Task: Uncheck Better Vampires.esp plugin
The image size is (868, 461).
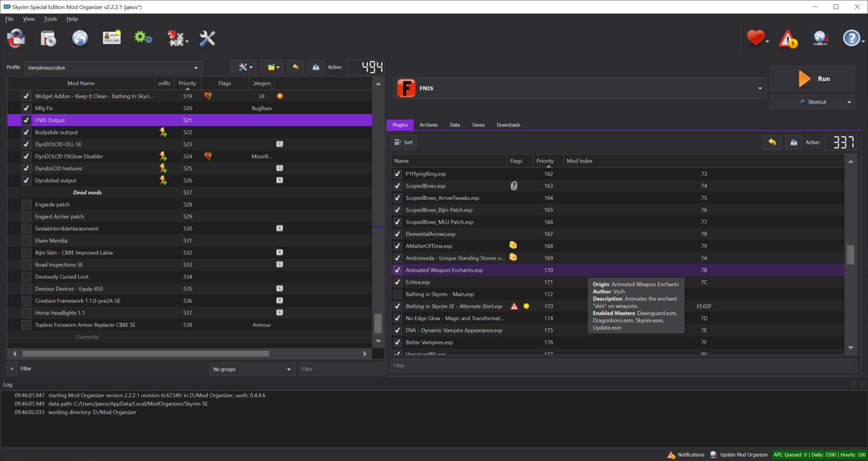Action: 397,342
